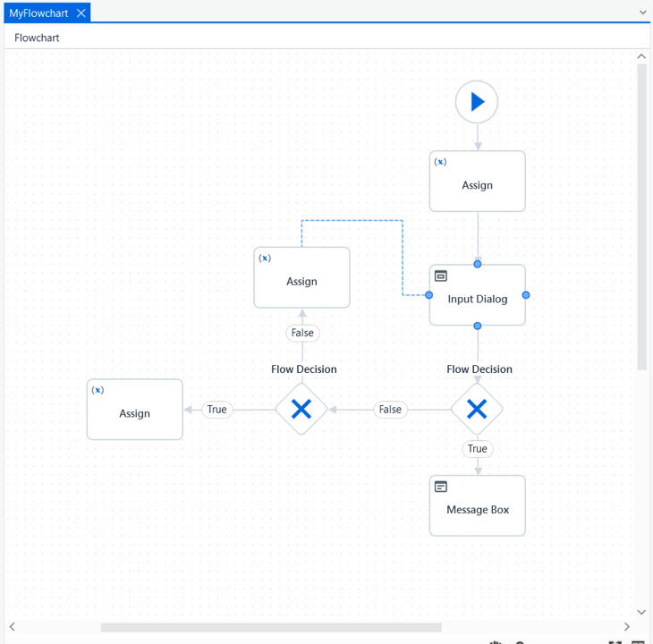Viewport: 653px width, 644px height.
Task: Click the vertical scrollbar down arrow
Action: [x=641, y=612]
